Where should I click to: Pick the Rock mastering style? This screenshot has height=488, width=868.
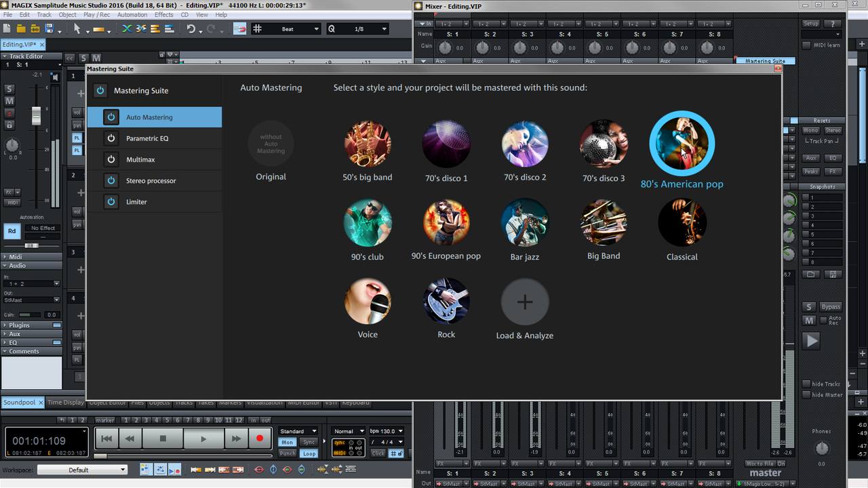click(446, 301)
